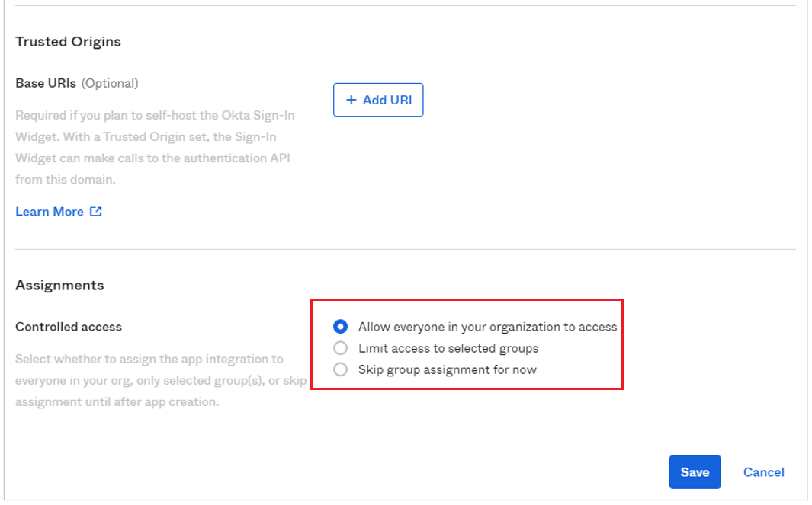Select the Limit access to selected groups radio button
The image size is (812, 505).
pyautogui.click(x=341, y=348)
